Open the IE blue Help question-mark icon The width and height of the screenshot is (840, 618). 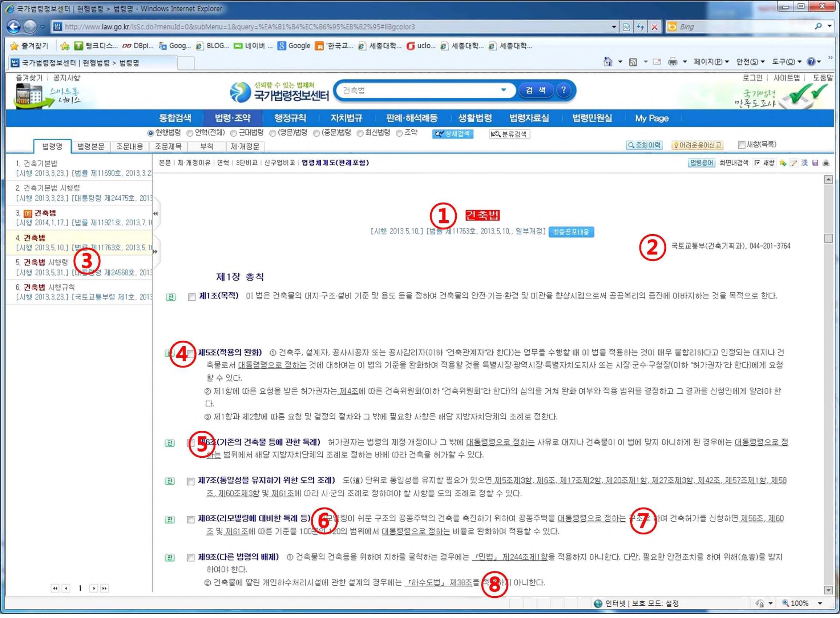click(x=811, y=62)
